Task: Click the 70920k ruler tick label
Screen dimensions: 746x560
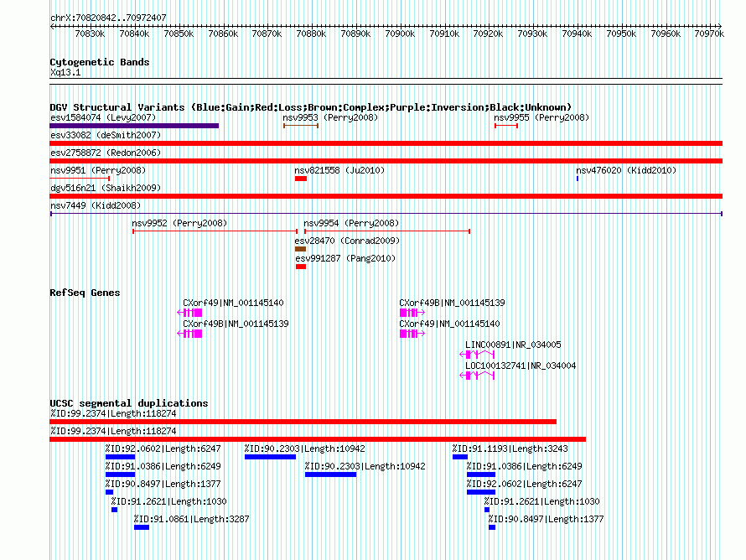Action: 488,34
